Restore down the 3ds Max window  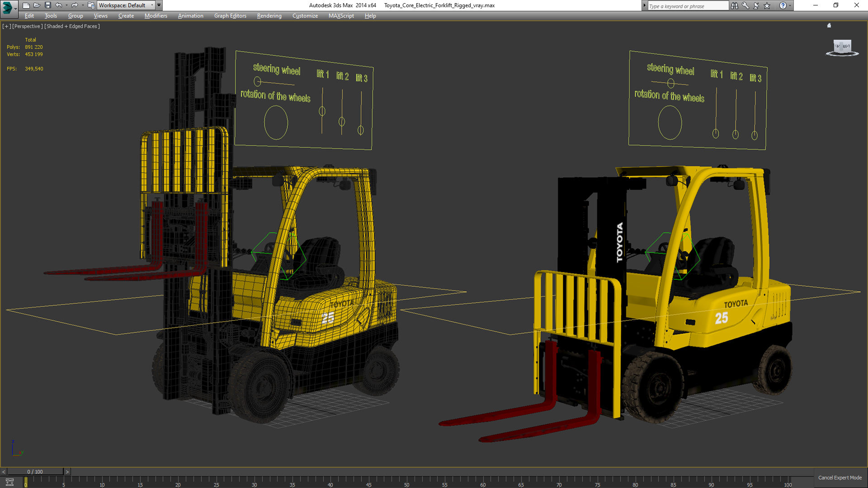(x=836, y=5)
